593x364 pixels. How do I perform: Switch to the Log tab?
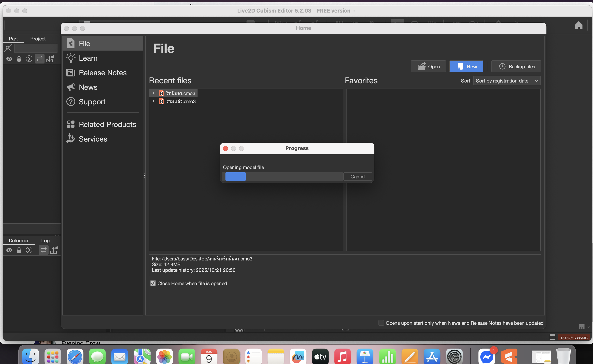(45, 240)
